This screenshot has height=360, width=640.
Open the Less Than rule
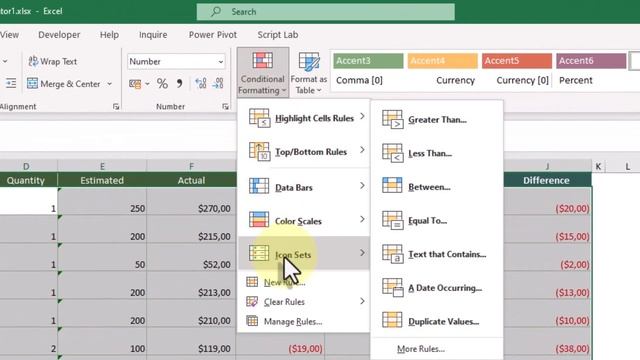click(x=437, y=153)
